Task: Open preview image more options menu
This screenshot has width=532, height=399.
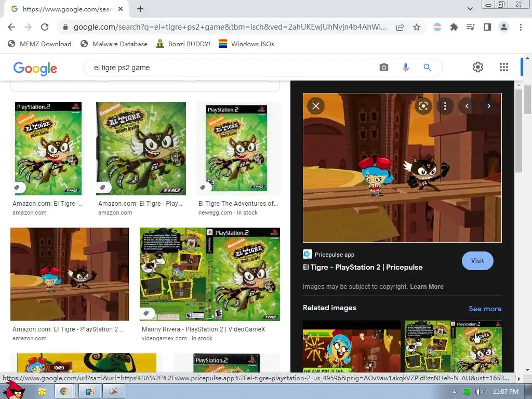Action: pyautogui.click(x=445, y=106)
